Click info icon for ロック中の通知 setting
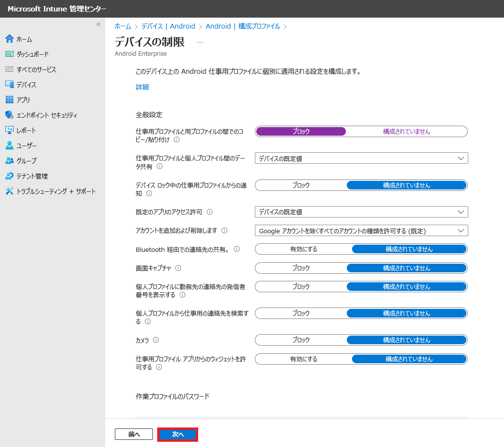This screenshot has height=447, width=504. (x=149, y=193)
